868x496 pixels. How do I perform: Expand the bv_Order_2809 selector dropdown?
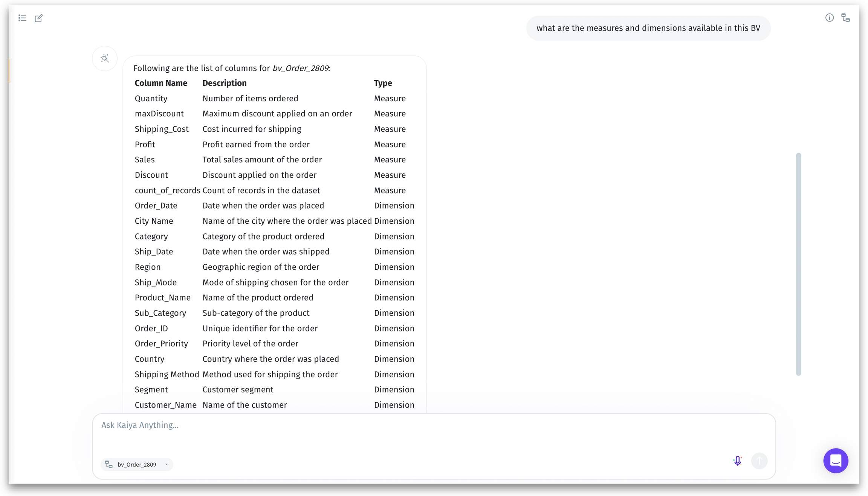point(137,464)
